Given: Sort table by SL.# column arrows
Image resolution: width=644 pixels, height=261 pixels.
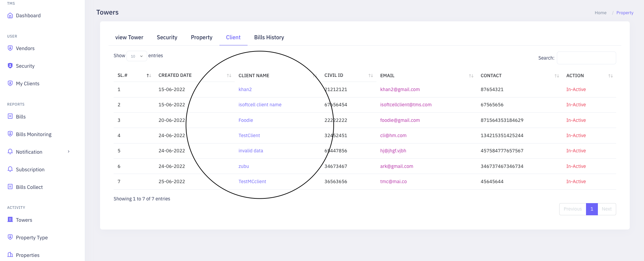Looking at the screenshot, I should pos(149,75).
